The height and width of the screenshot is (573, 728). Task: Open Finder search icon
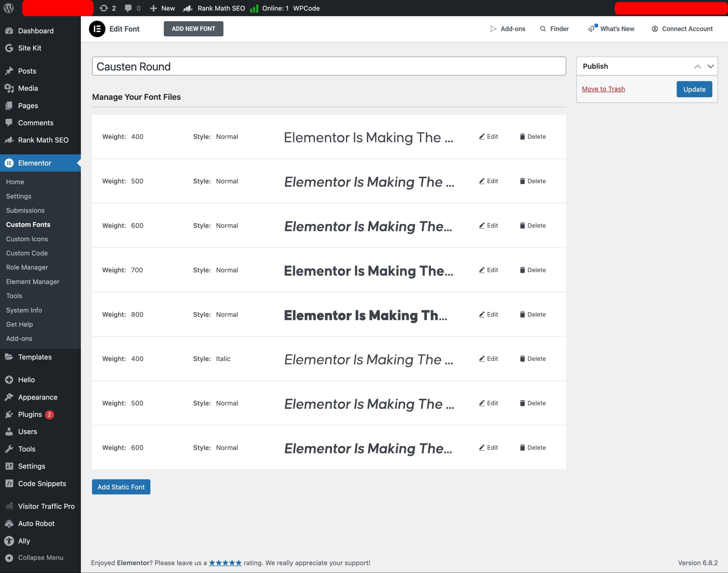click(542, 29)
